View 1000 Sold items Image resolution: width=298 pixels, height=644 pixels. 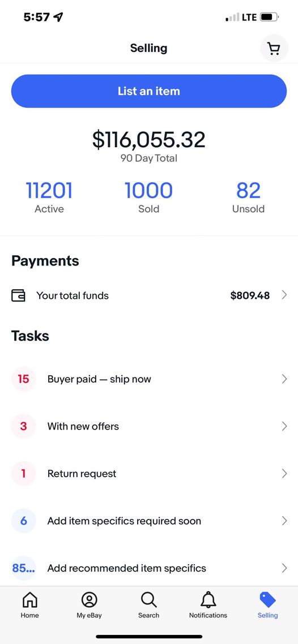click(149, 198)
